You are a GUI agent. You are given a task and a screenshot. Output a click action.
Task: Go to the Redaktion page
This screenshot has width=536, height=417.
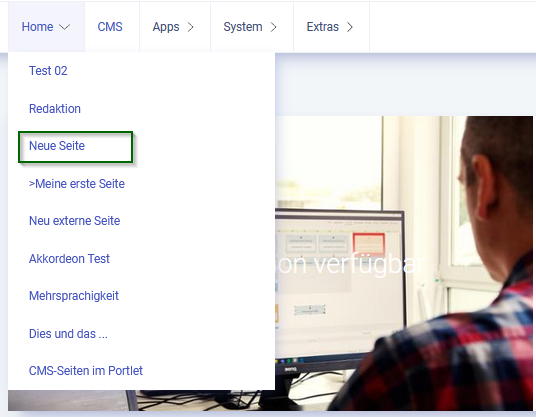(x=55, y=109)
